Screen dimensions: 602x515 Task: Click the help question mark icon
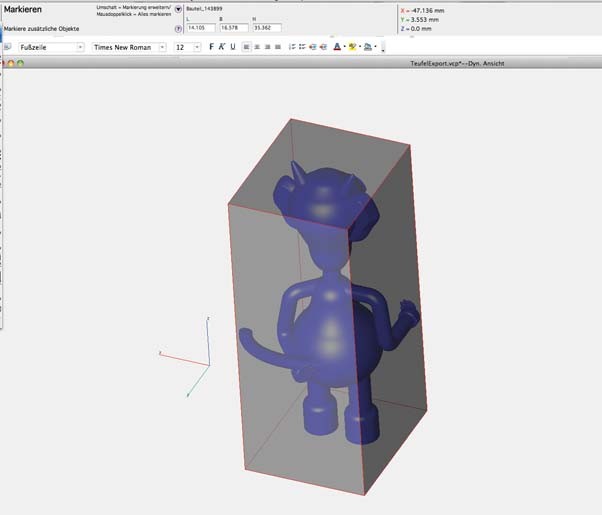(178, 29)
